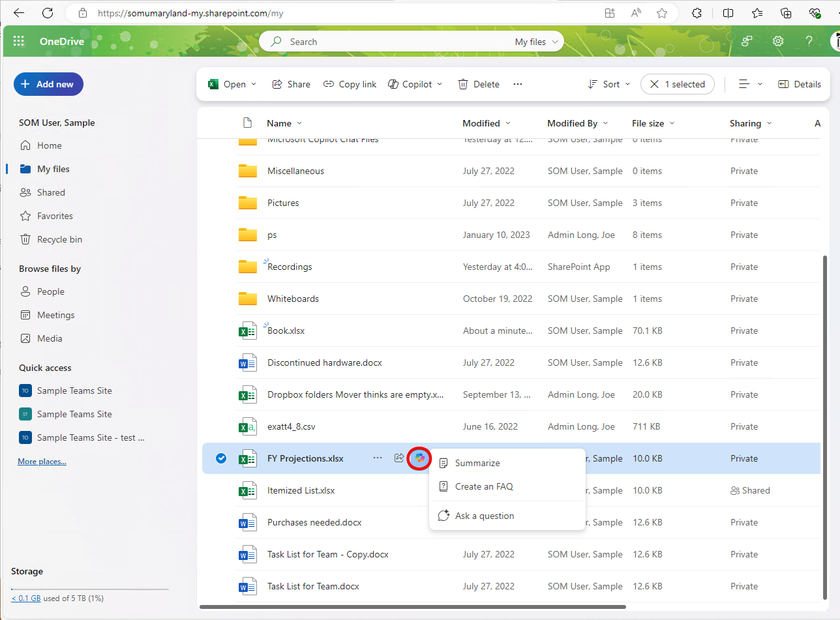Click the Add new button
This screenshot has height=620, width=840.
(48, 84)
